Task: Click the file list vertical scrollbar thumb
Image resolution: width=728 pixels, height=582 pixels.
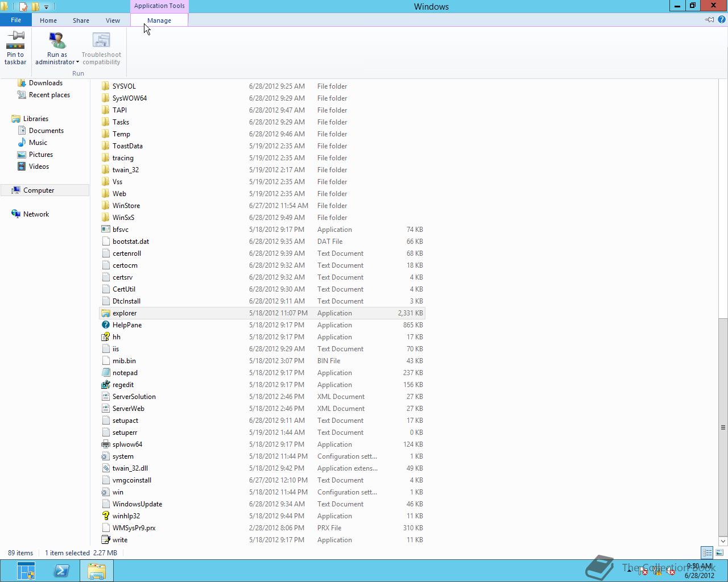Action: (723, 427)
